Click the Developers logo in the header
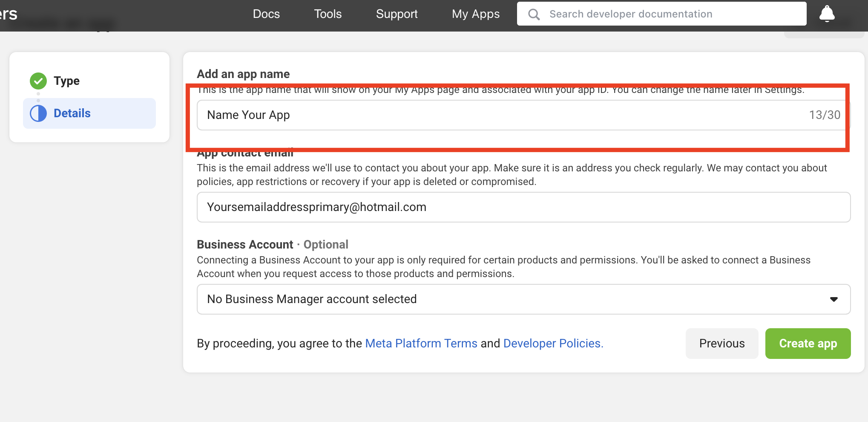This screenshot has width=868, height=422. coord(9,14)
